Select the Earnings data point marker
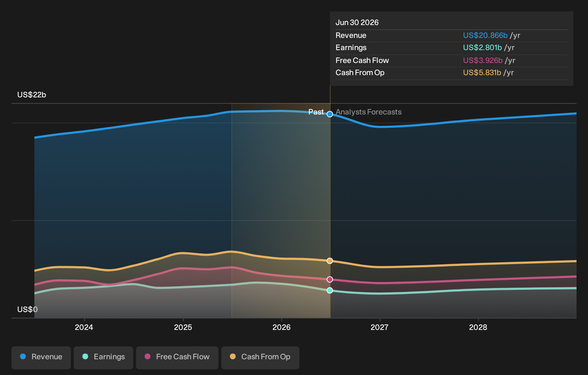Viewport: 588px width, 375px height. pos(330,290)
